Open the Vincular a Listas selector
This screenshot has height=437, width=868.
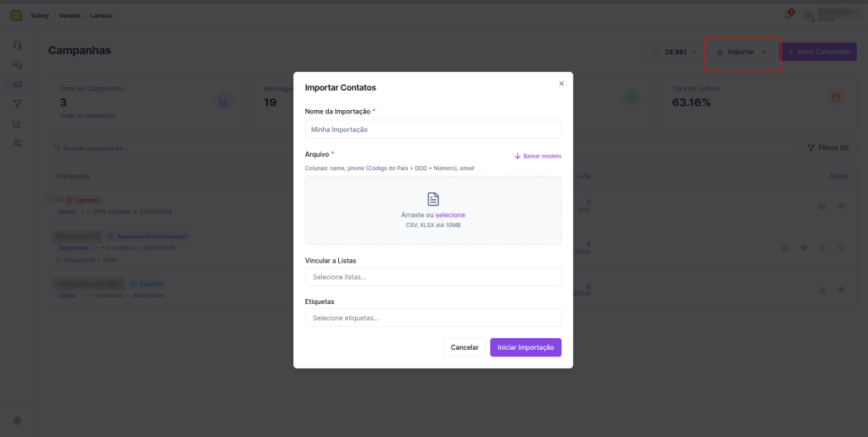click(433, 277)
